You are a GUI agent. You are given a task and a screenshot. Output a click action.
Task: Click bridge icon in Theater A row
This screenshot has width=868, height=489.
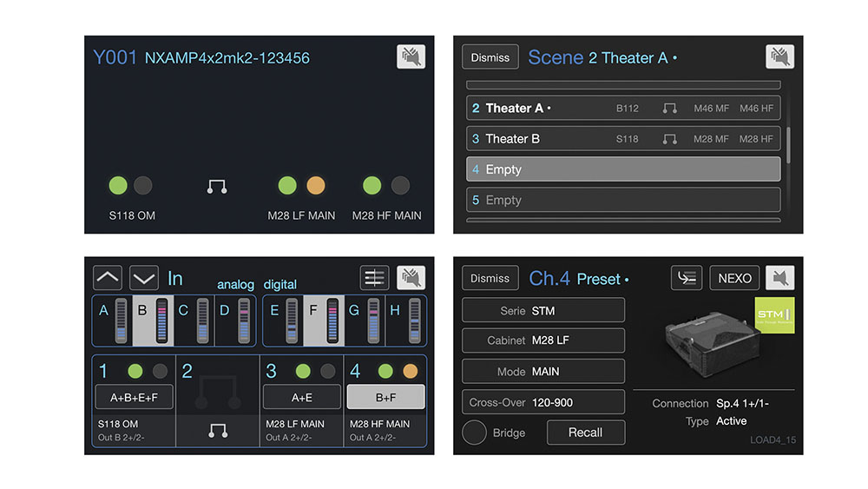tap(670, 108)
